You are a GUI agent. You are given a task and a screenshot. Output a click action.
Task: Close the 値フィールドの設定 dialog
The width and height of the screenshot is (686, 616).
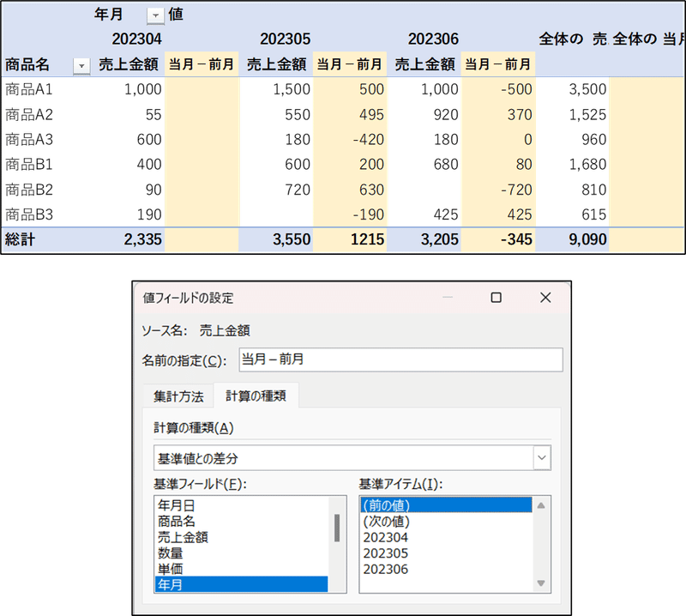tap(545, 298)
